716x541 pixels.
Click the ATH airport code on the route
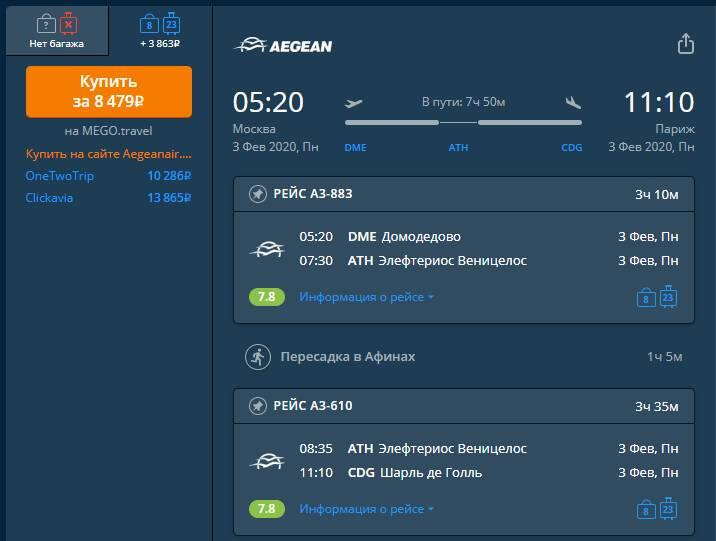(x=458, y=148)
